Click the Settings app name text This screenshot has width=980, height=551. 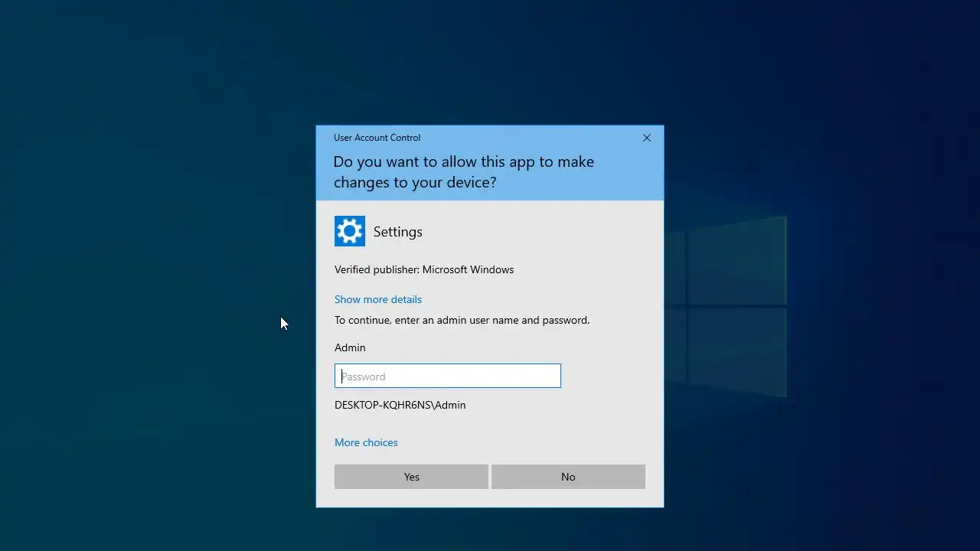click(x=398, y=232)
